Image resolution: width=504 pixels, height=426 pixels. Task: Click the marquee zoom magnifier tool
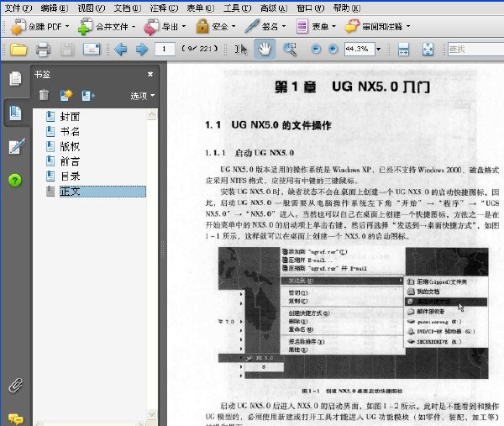coord(290,50)
